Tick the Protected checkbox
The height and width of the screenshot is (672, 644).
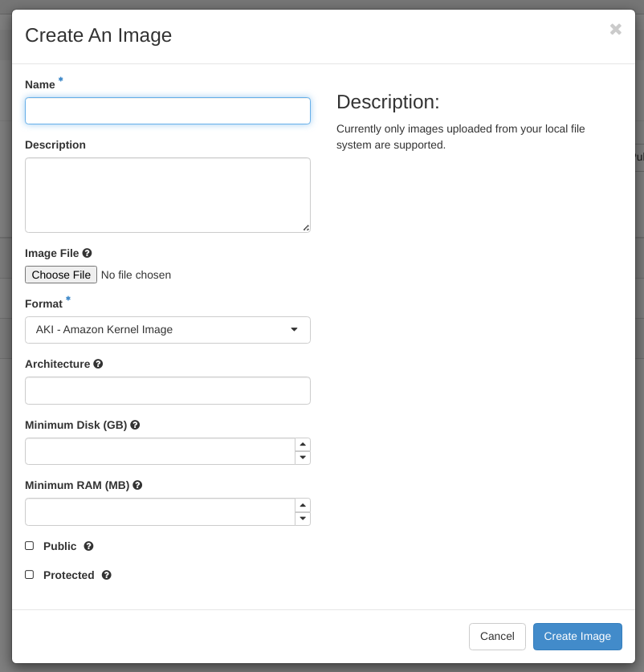pos(30,575)
